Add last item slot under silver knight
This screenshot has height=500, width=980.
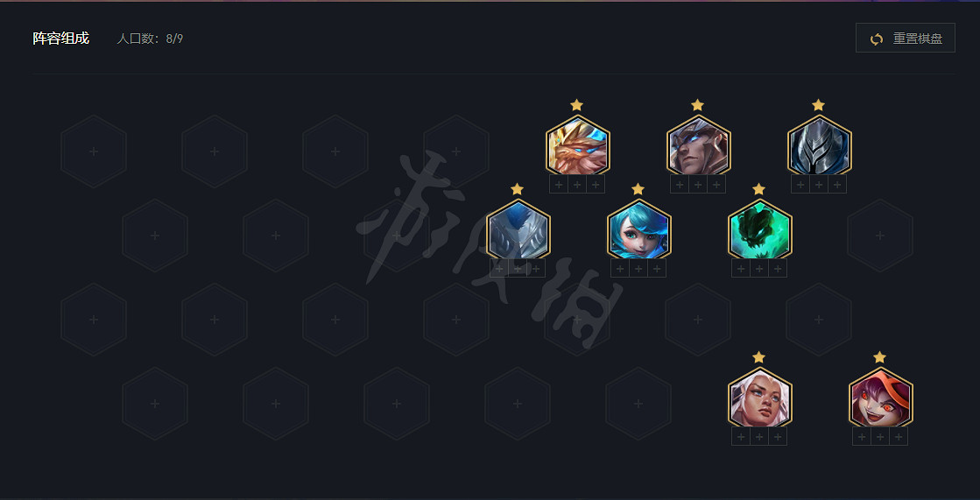pyautogui.click(x=837, y=185)
